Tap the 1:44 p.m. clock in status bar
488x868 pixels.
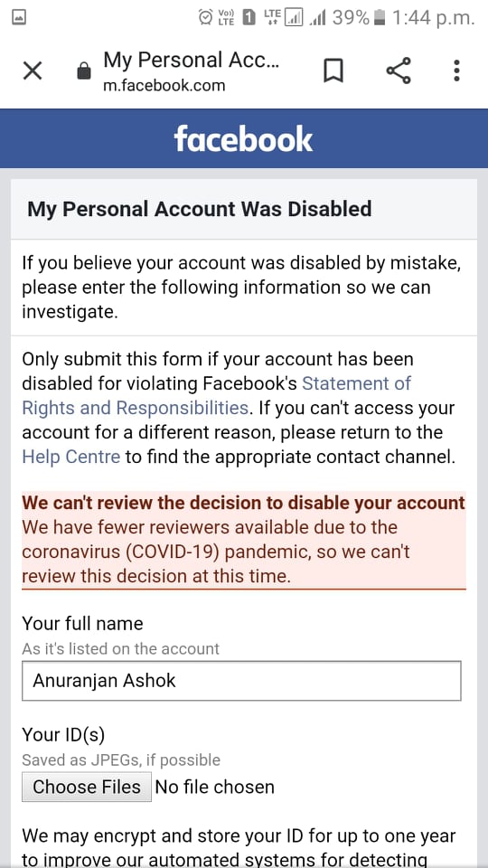click(433, 18)
